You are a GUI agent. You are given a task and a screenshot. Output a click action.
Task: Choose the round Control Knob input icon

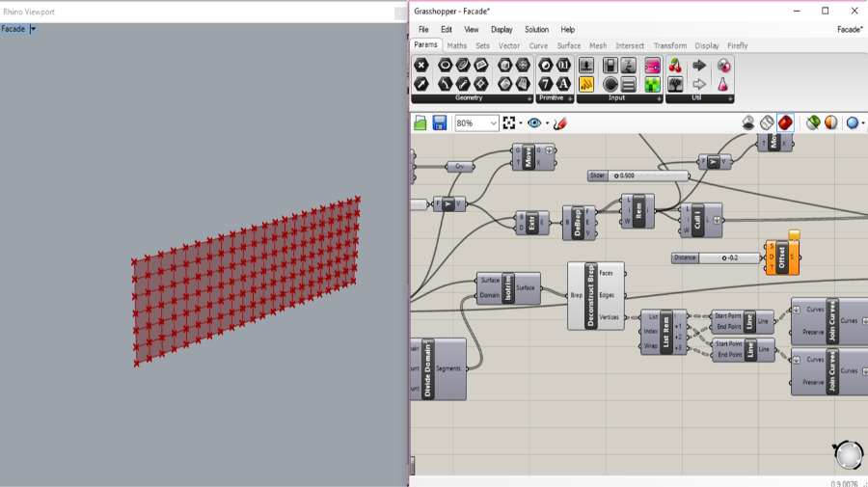(610, 84)
